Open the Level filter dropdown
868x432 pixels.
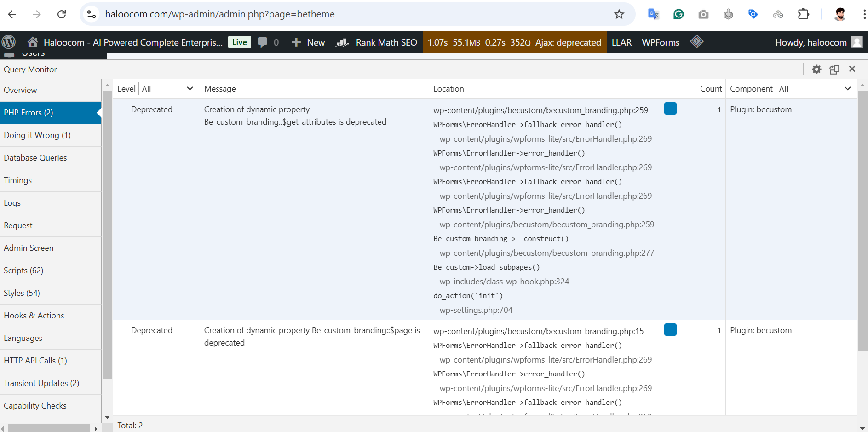(x=167, y=89)
